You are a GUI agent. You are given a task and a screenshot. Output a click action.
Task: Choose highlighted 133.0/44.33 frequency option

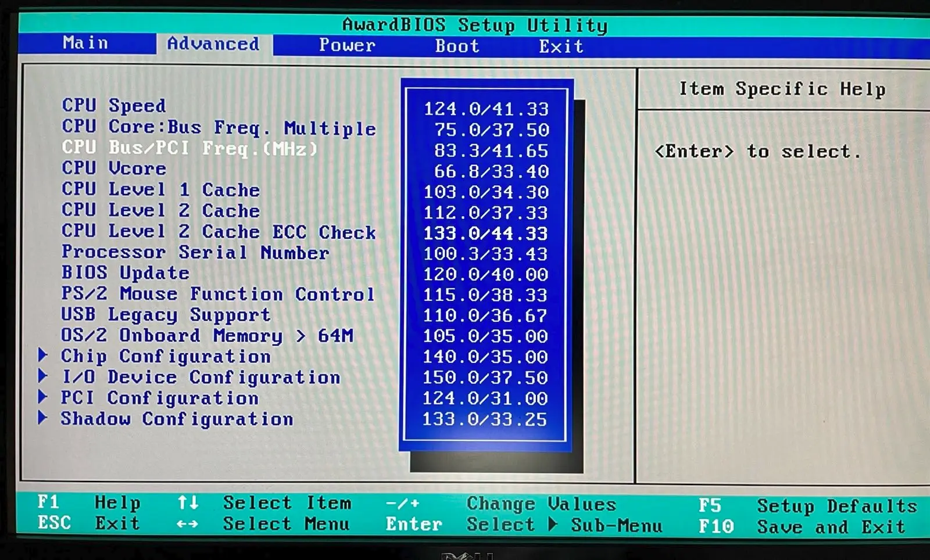click(486, 233)
